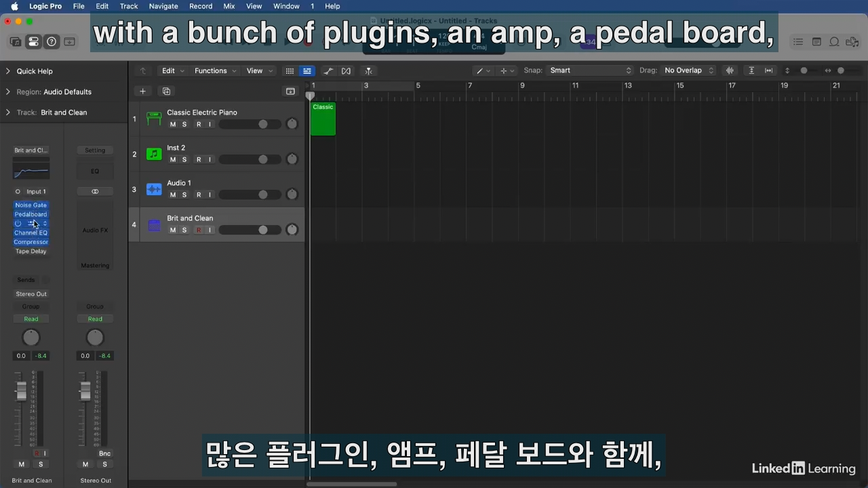Screen dimensions: 868x488
Task: Select the list view icon in tracks menu bar
Action: [x=307, y=70]
